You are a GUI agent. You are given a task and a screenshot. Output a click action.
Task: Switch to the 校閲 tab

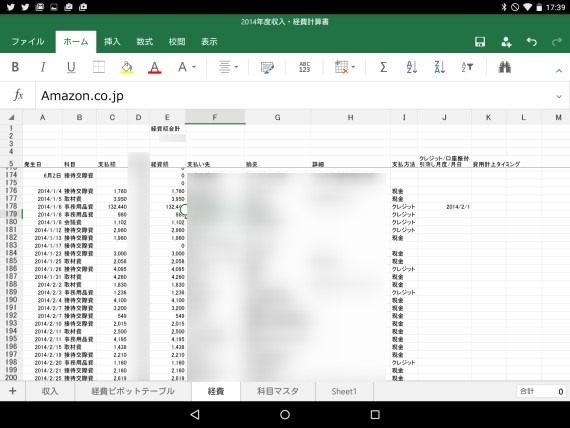(x=177, y=42)
